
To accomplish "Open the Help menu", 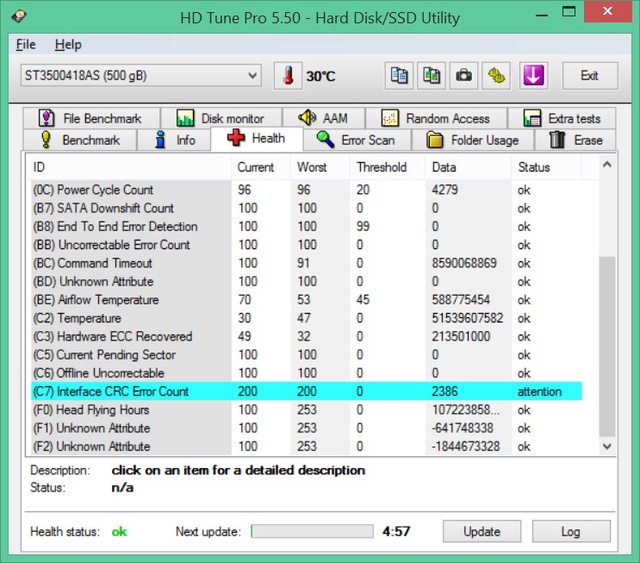I will tap(68, 44).
